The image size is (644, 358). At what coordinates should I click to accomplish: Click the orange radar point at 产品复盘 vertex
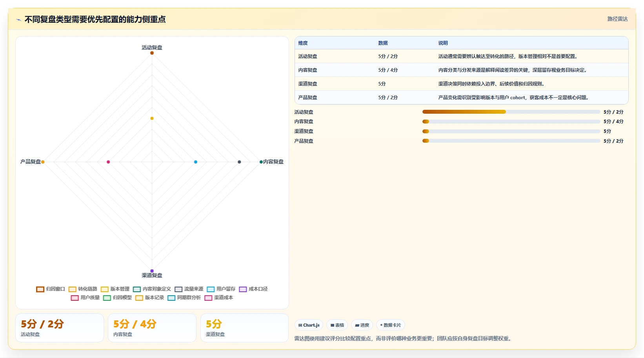point(43,162)
